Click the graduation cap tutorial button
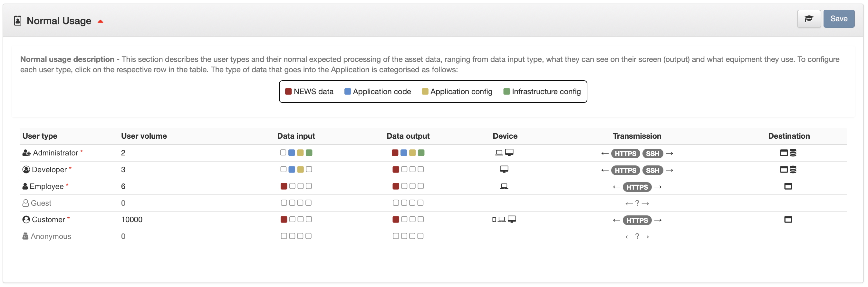The width and height of the screenshot is (868, 287). [x=808, y=19]
